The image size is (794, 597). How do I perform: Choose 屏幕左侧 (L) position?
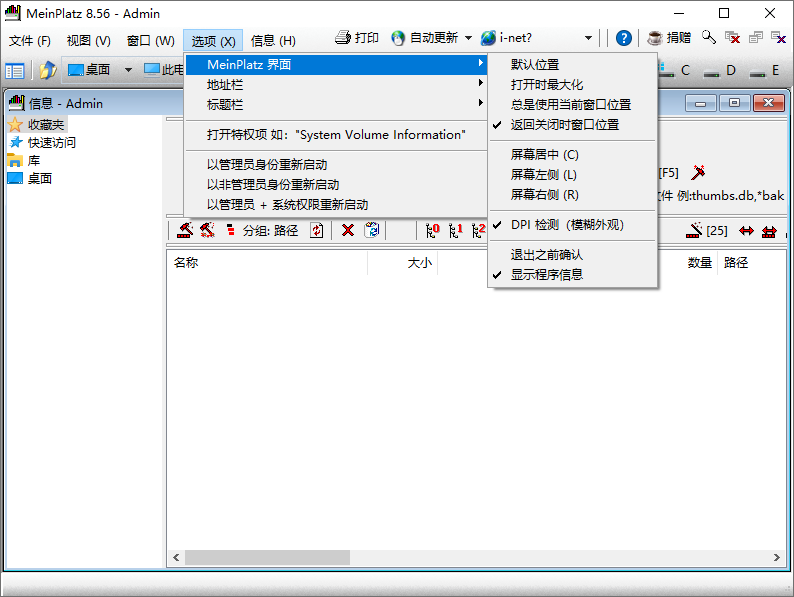pyautogui.click(x=573, y=175)
